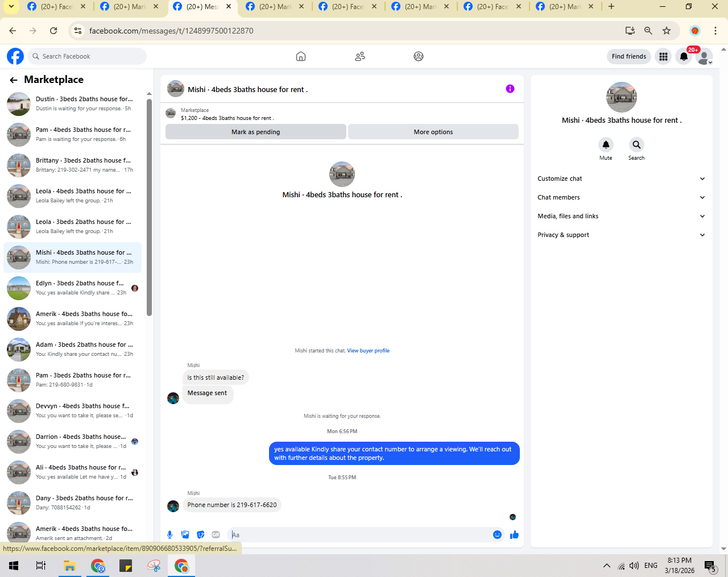
Task: Click the Search Facebook field
Action: [87, 56]
